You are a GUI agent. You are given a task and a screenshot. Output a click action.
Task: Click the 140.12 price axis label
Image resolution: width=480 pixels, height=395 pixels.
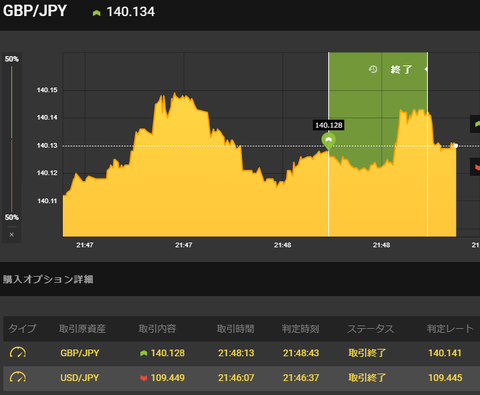point(47,173)
